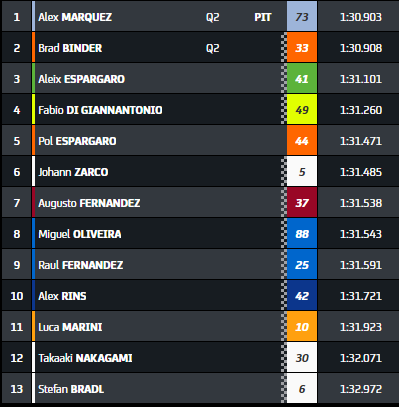This screenshot has width=399, height=407.
Task: Click the checkered flag next to Stefan Bradl
Action: [x=284, y=388]
